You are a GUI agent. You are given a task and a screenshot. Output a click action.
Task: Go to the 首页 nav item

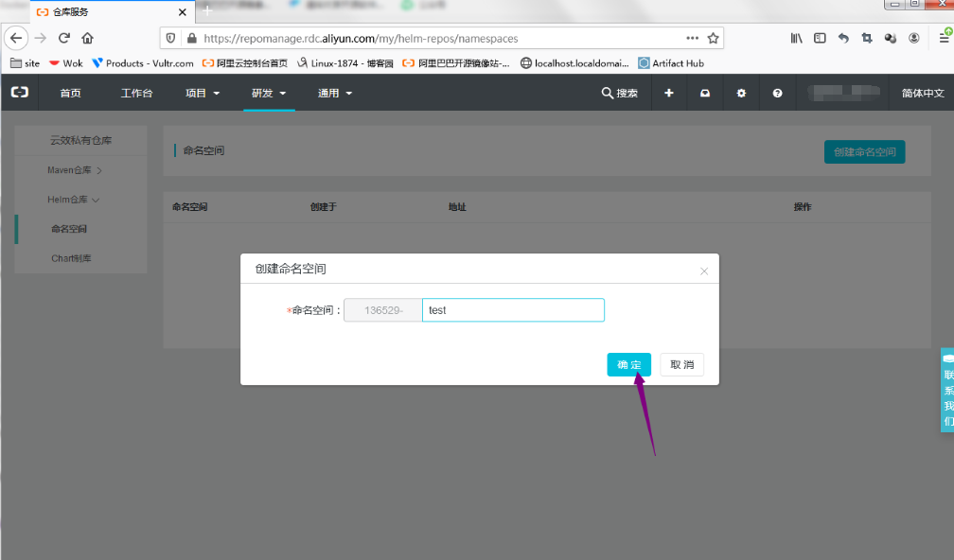pos(71,93)
